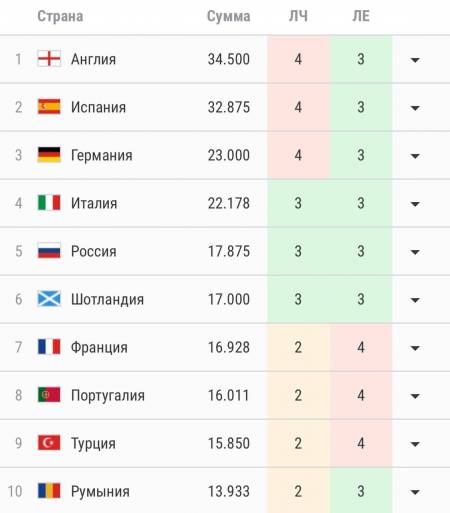Click the Germany flag icon
Image resolution: width=450 pixels, height=513 pixels.
(49, 155)
